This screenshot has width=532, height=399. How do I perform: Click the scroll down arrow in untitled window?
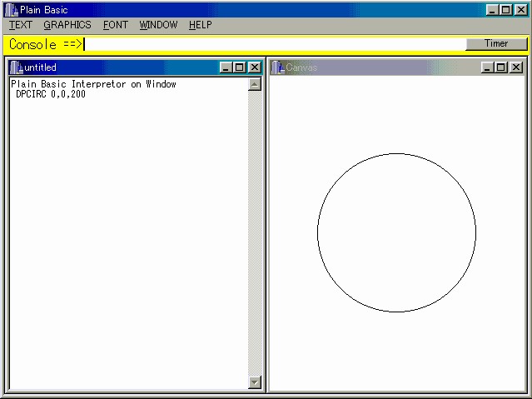tap(255, 382)
